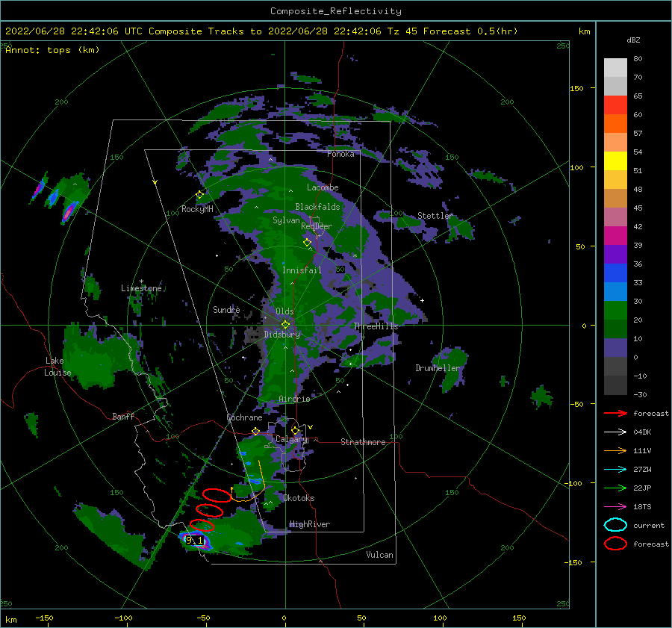The height and width of the screenshot is (628, 672).
Task: Click the Stettler city label
Action: tap(435, 216)
